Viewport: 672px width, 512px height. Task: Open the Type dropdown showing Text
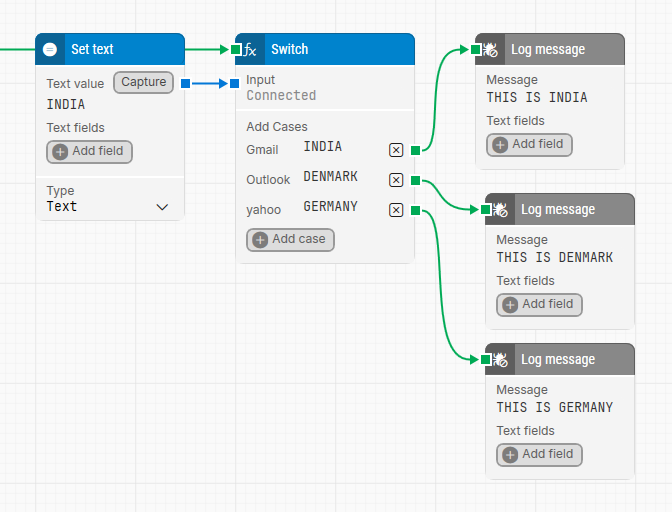coord(108,207)
